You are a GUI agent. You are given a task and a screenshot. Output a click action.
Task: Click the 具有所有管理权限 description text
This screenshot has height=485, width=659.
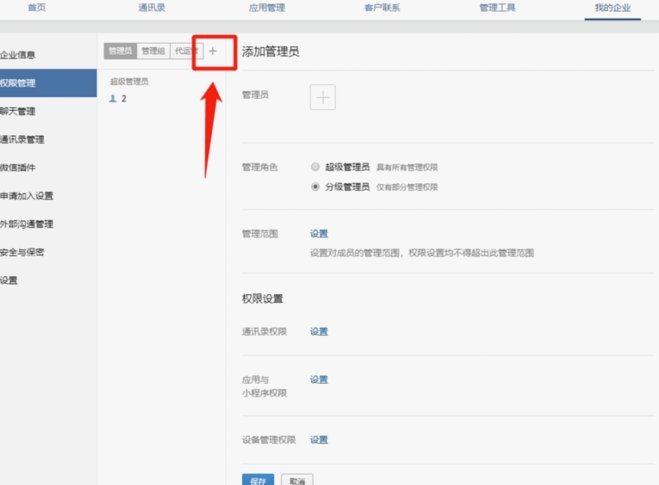point(407,167)
